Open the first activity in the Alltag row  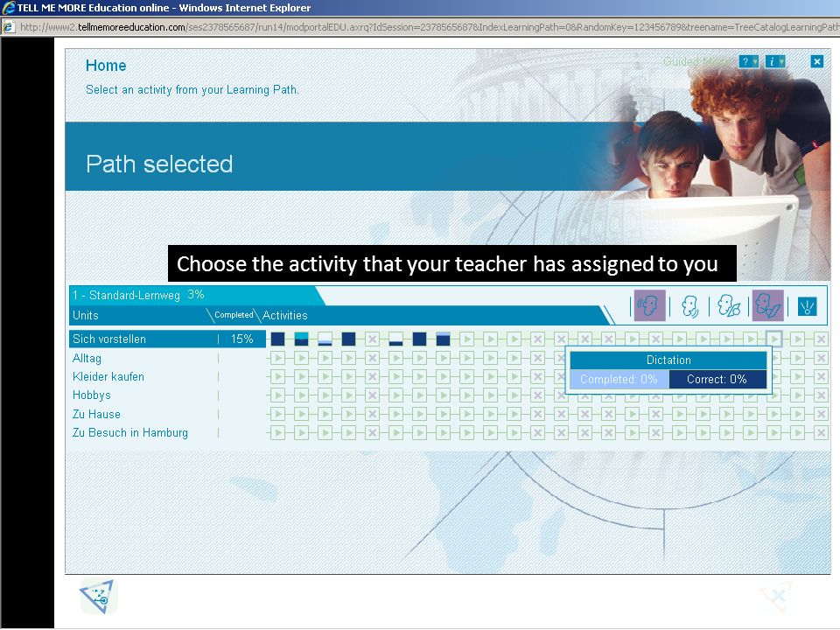pyautogui.click(x=277, y=358)
